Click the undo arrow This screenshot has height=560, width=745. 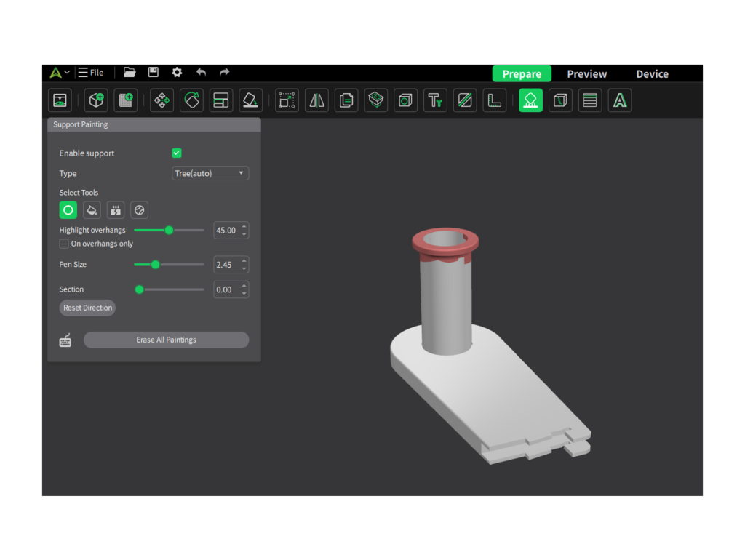[x=201, y=72]
